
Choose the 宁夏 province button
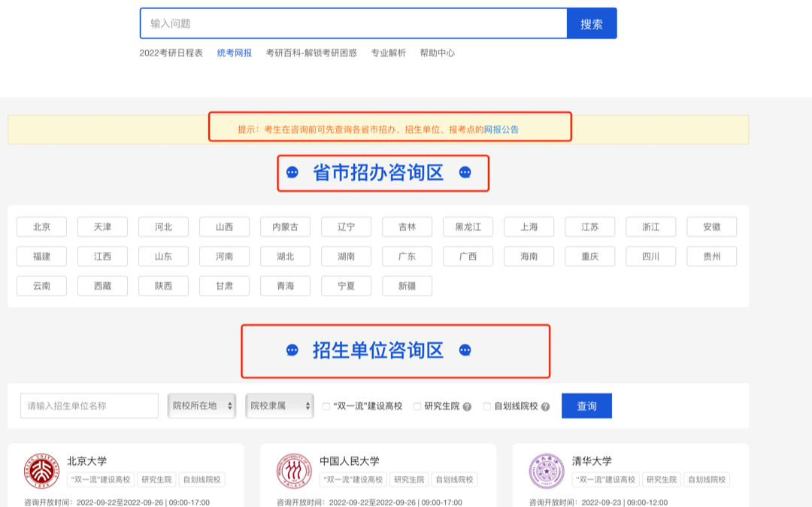coord(347,286)
